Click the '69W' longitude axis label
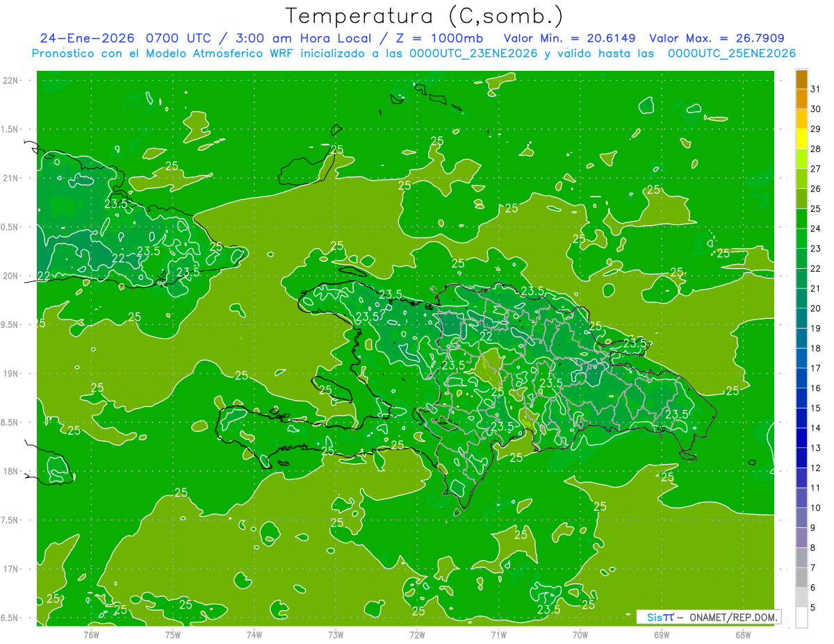Image resolution: width=834 pixels, height=644 pixels. pyautogui.click(x=662, y=635)
